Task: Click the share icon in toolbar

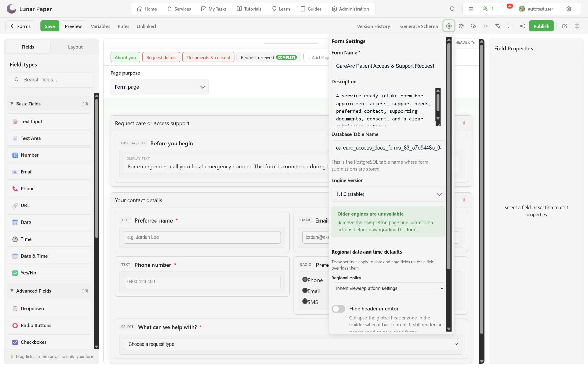Action: click(522, 26)
